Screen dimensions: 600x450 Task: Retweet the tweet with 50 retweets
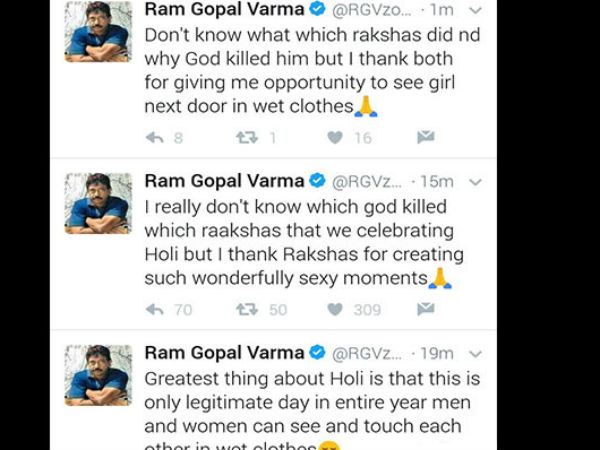click(x=246, y=310)
